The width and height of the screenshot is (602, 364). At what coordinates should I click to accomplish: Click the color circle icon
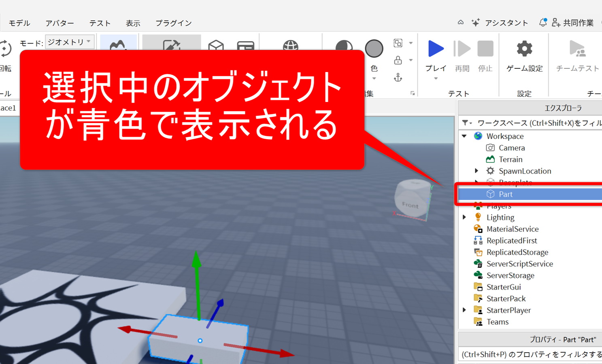(x=374, y=49)
